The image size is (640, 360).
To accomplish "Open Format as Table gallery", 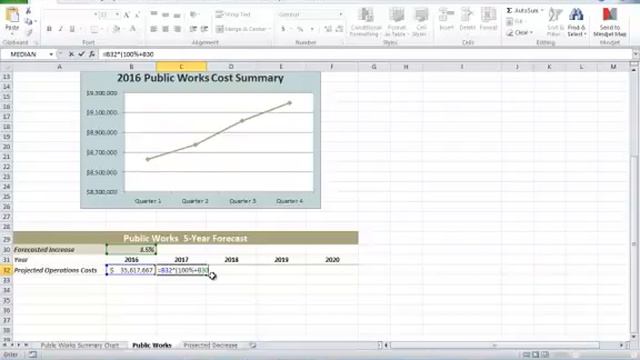I will [396, 22].
